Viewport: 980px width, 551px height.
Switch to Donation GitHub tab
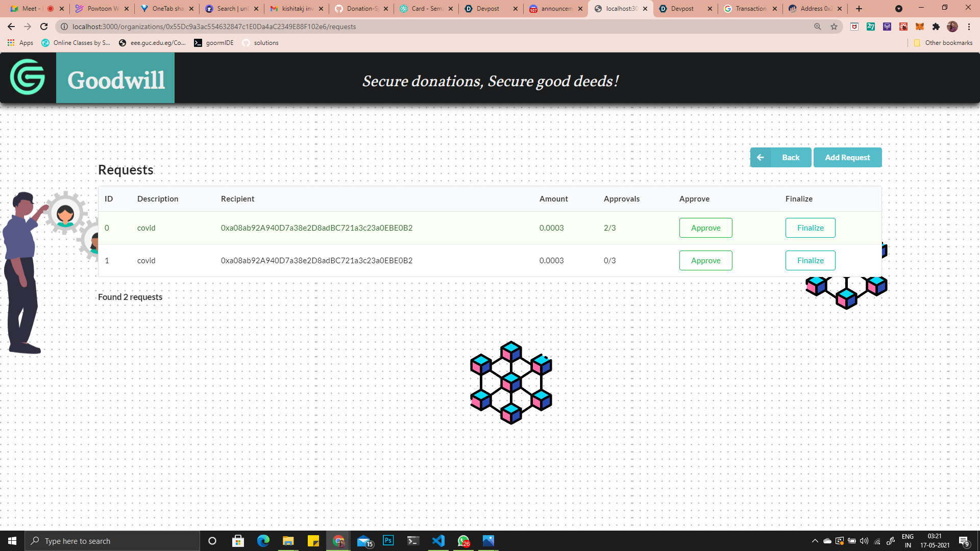pos(361,9)
